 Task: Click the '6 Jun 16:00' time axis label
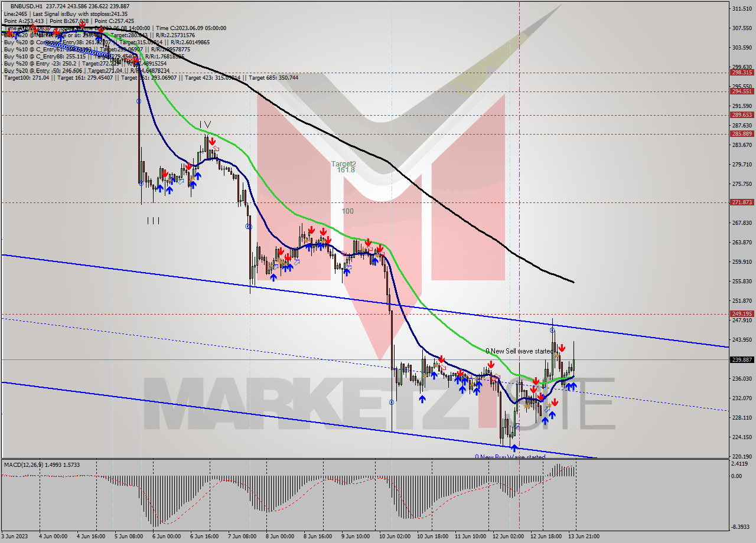tap(204, 537)
